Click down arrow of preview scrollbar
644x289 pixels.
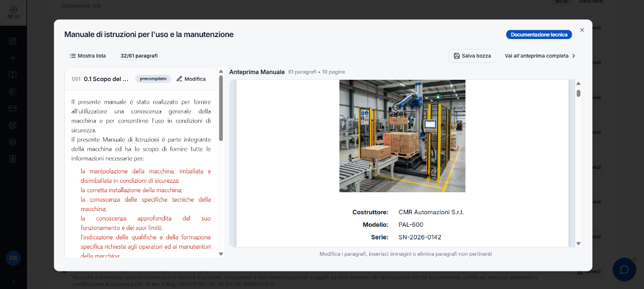coord(579,243)
